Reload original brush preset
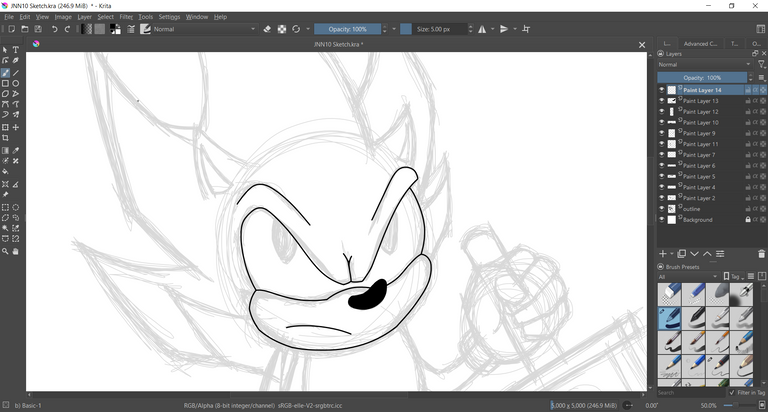Image resolution: width=768 pixels, height=412 pixels. (x=296, y=29)
